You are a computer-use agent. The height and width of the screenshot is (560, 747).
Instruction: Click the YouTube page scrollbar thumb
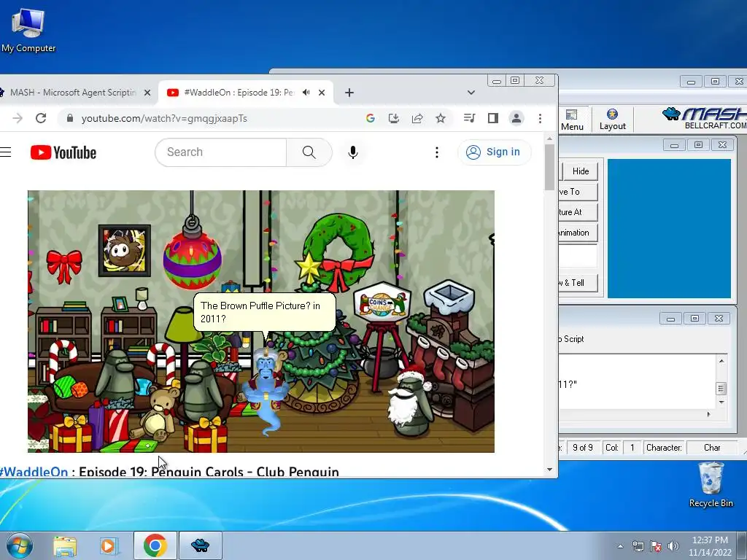(x=549, y=167)
